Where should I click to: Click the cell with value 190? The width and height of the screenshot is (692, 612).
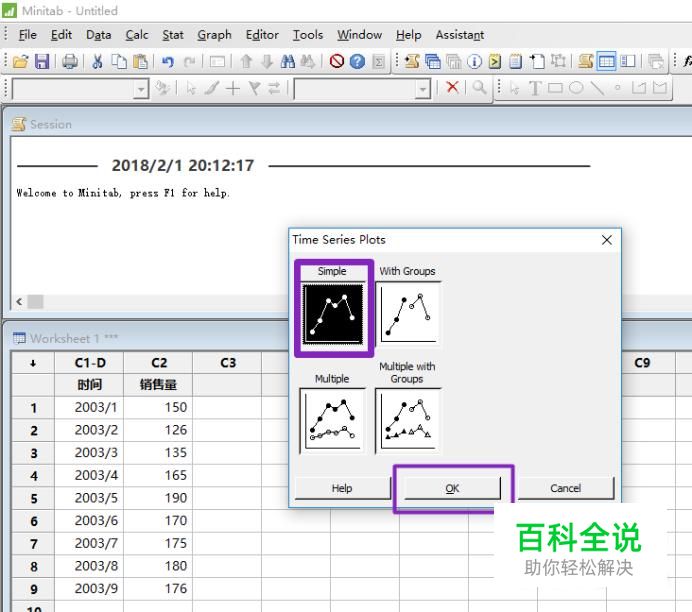pos(158,498)
